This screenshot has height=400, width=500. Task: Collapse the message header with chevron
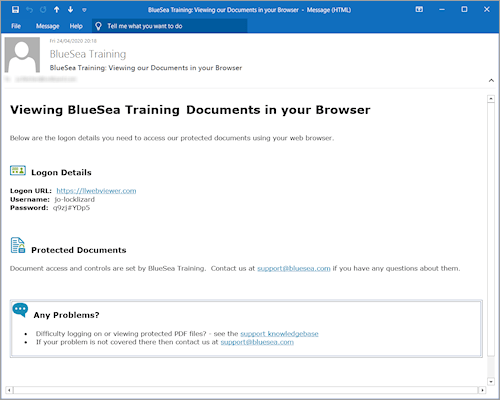coord(491,80)
